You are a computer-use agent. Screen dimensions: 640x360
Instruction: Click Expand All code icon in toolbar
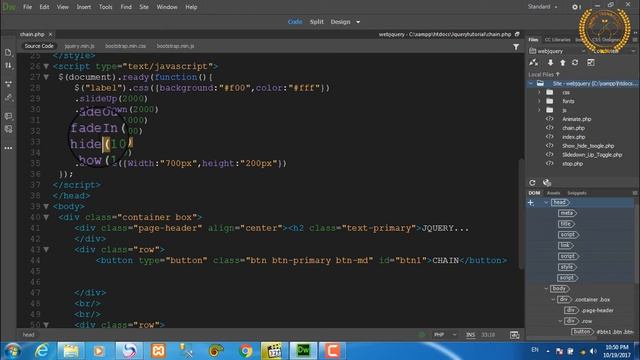pyautogui.click(x=8, y=84)
